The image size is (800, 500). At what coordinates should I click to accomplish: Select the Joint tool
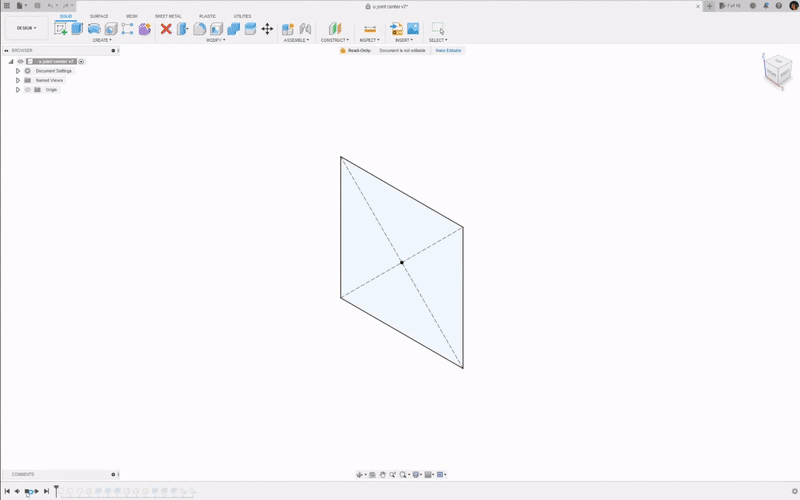pos(305,29)
